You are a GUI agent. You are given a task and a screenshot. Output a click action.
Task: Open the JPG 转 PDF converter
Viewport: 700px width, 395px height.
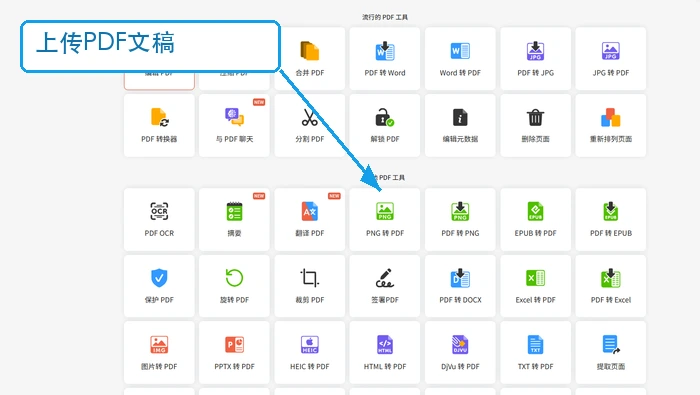(611, 58)
